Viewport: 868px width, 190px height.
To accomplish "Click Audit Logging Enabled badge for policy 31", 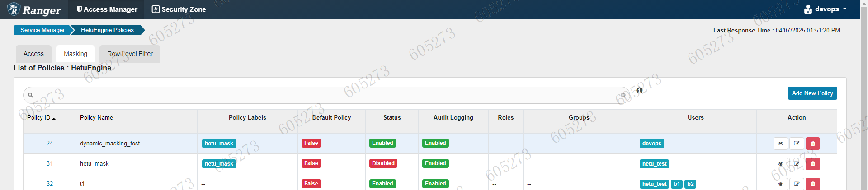I will 435,163.
